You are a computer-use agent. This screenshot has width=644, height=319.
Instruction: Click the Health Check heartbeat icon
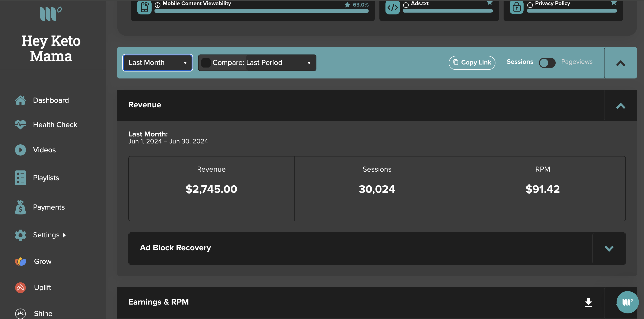coord(20,125)
